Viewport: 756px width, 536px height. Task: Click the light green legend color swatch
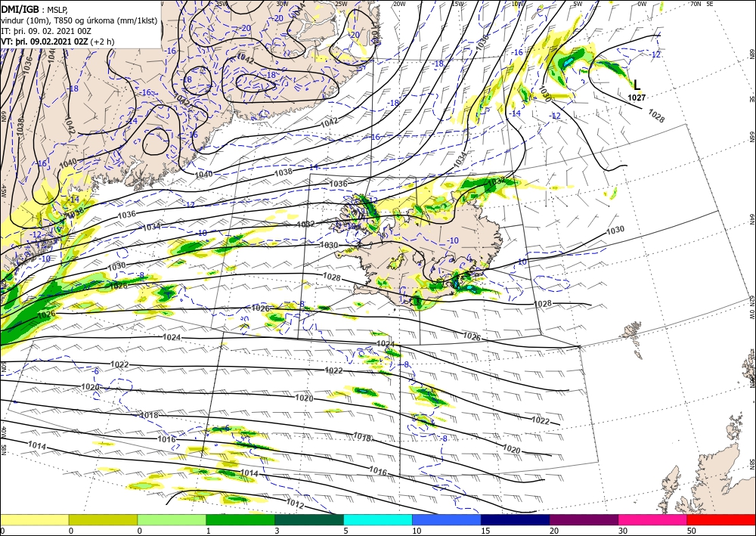172,519
